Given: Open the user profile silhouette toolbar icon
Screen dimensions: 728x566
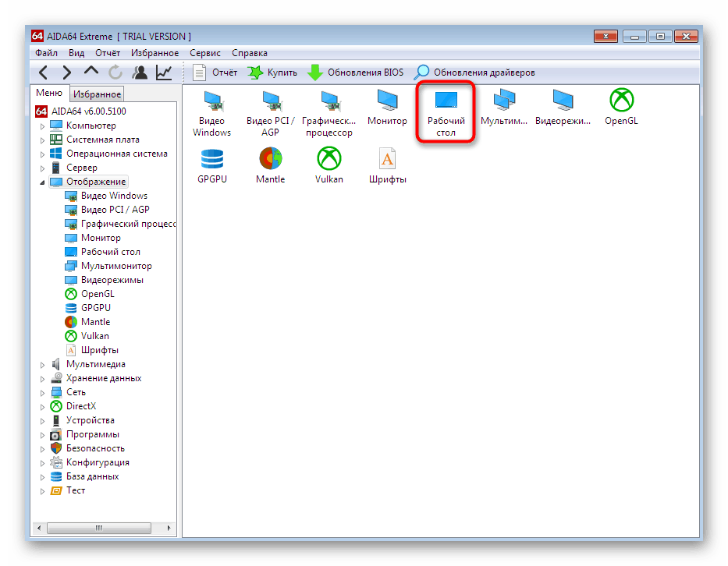Looking at the screenshot, I should (140, 73).
